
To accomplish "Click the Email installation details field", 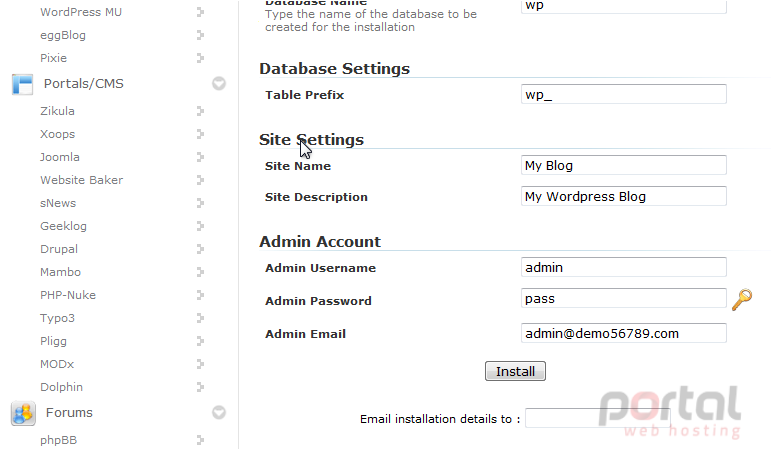I will 598,418.
